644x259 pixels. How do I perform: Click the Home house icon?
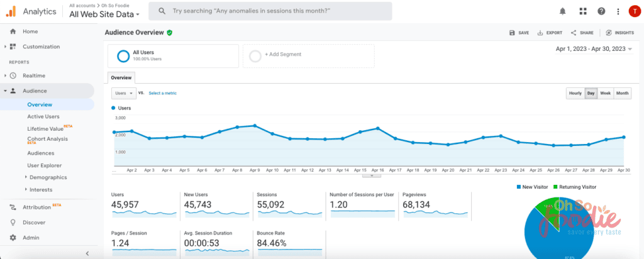tap(13, 31)
